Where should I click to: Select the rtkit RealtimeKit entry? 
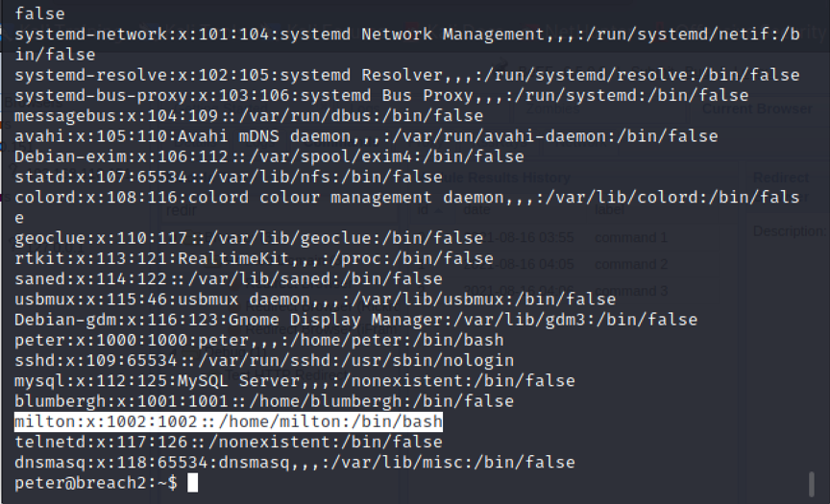coord(254,258)
